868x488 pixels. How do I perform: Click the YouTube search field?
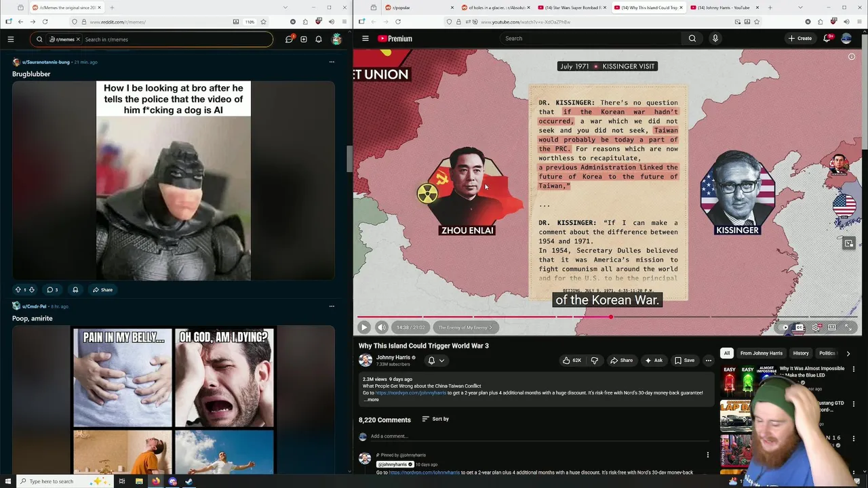coord(590,39)
